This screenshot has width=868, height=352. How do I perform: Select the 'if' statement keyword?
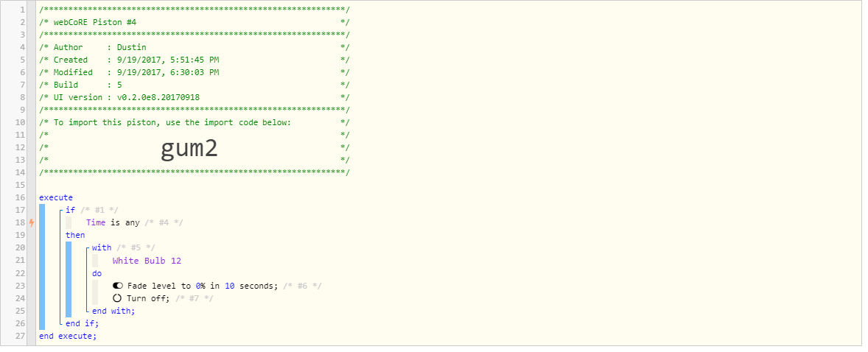pyautogui.click(x=70, y=210)
